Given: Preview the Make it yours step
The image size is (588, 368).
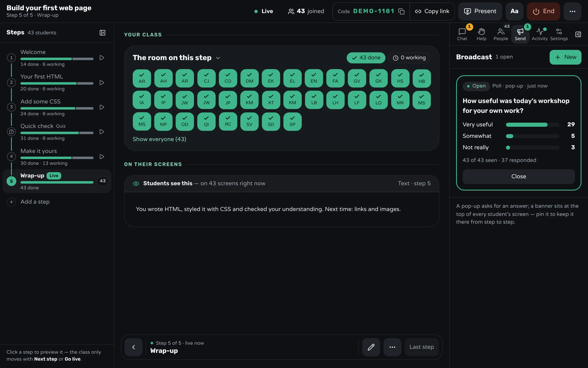Looking at the screenshot, I should 102,156.
